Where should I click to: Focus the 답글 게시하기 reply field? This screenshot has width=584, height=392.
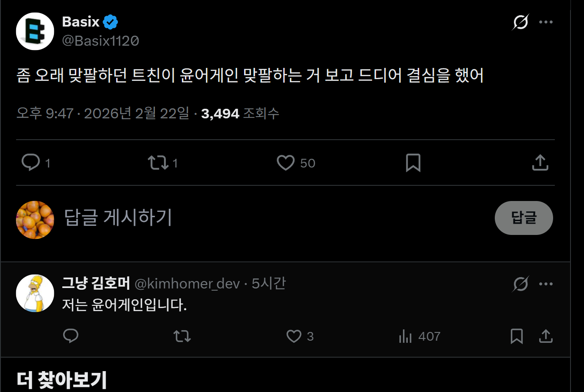pyautogui.click(x=261, y=218)
